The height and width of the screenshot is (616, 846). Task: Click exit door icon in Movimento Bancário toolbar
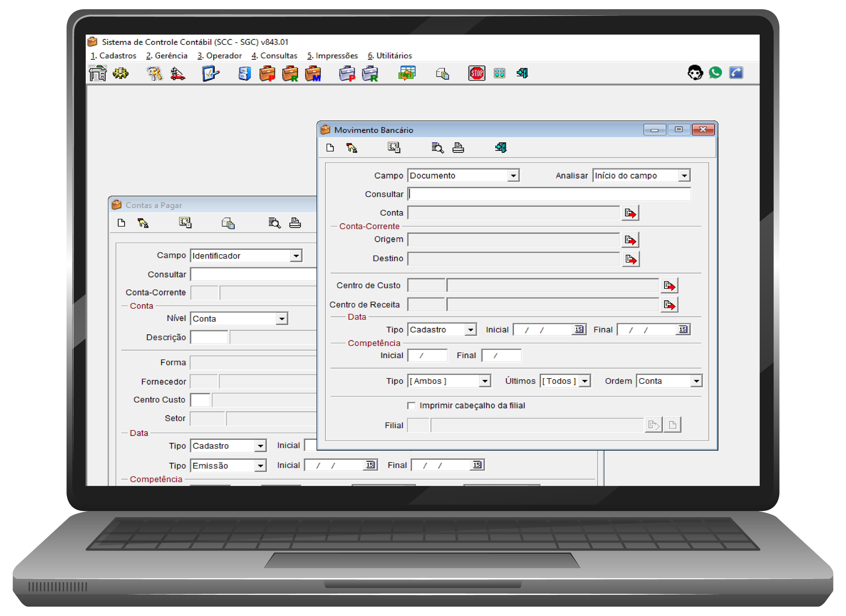(x=501, y=148)
